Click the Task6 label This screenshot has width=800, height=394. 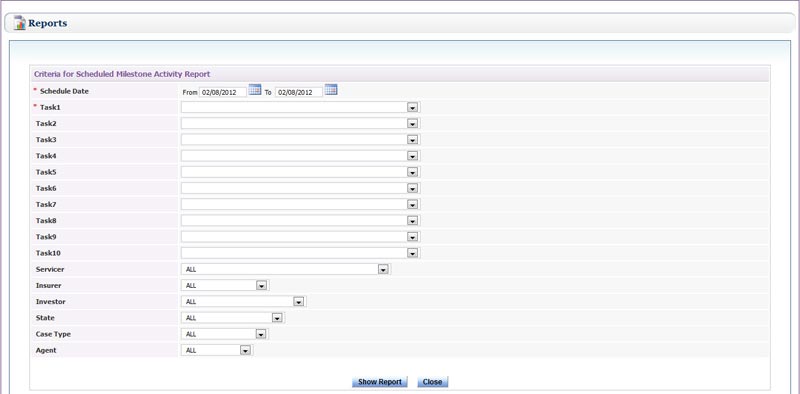tap(46, 188)
